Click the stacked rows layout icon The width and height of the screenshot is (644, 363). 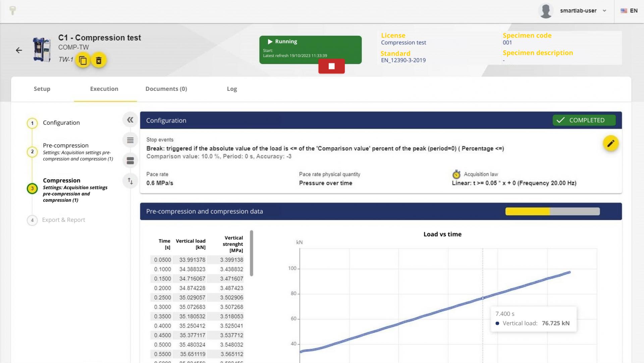[130, 161]
